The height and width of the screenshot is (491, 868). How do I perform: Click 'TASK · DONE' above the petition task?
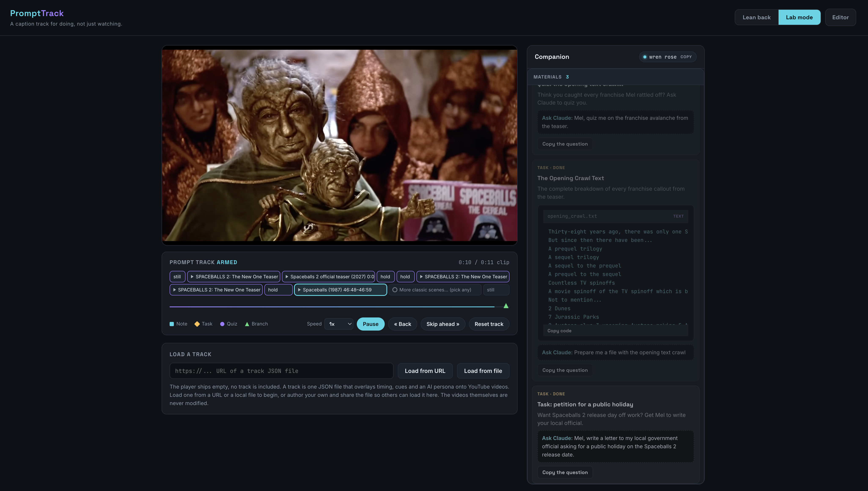point(551,394)
